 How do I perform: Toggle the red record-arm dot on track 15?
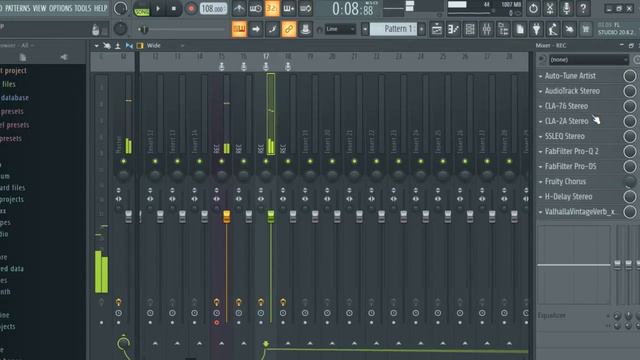[x=216, y=323]
